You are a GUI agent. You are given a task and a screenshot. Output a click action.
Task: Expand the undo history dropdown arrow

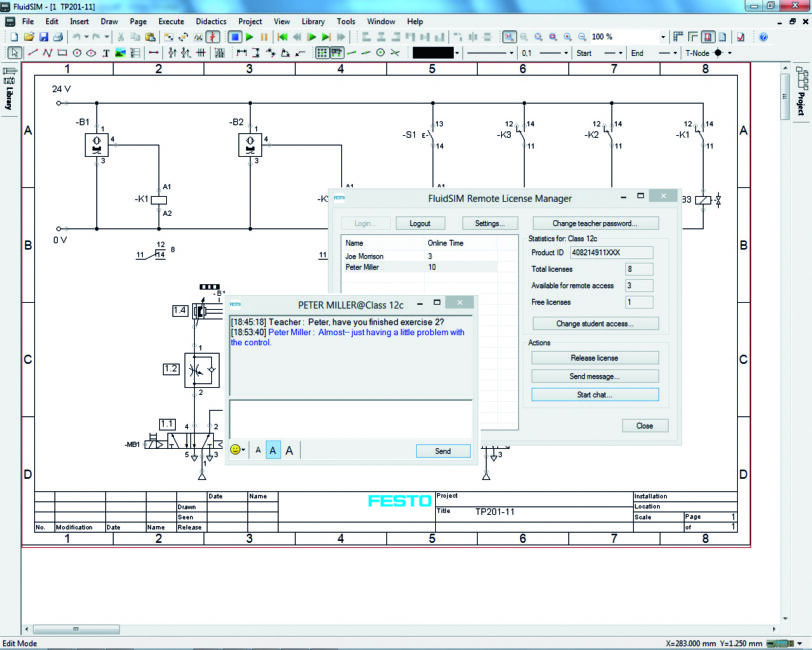(86, 37)
